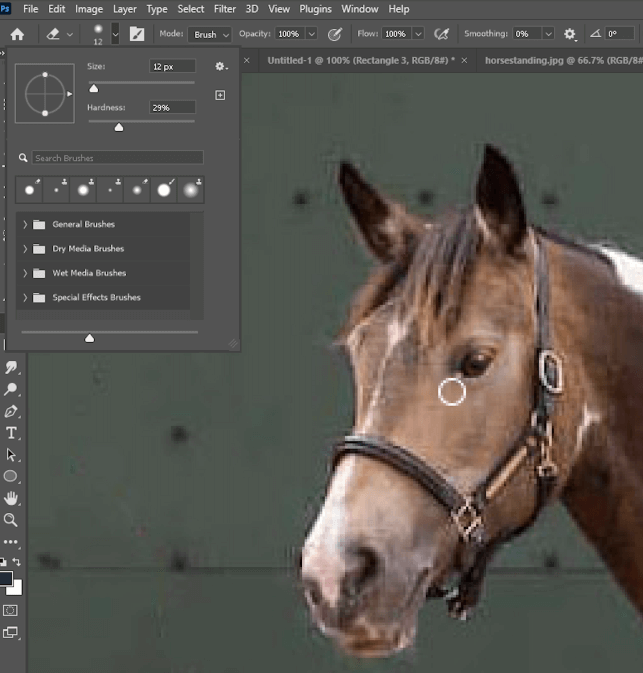Open the Window menu
Viewport: 643px width, 673px height.
(360, 9)
